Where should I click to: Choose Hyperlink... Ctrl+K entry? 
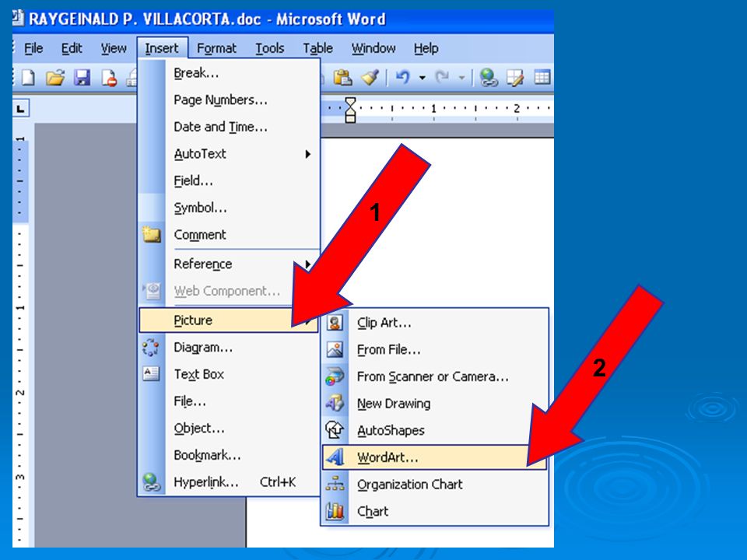coord(229,482)
